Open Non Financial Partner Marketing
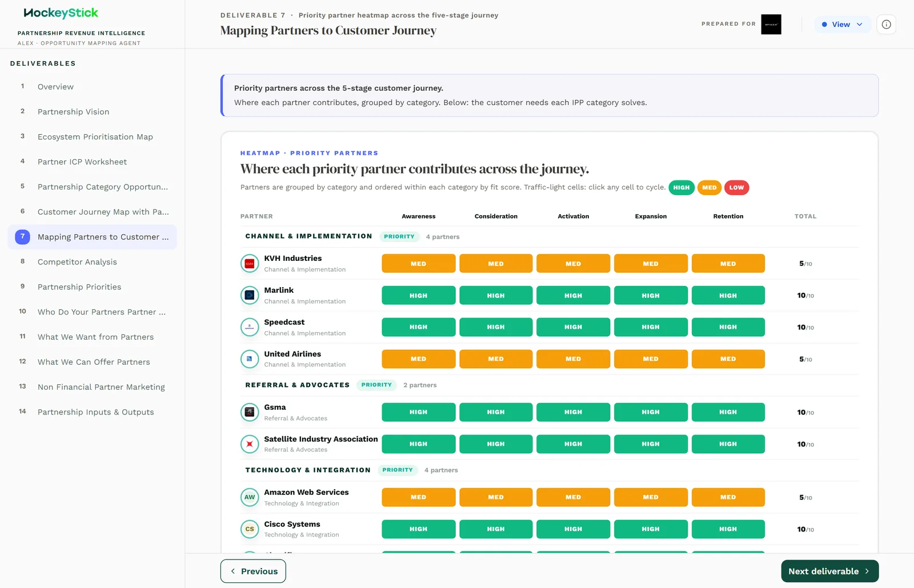This screenshot has width=914, height=588. click(x=92, y=387)
